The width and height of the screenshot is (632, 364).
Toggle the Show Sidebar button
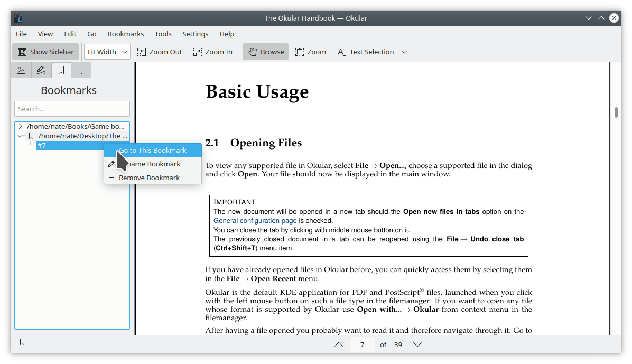pos(46,52)
